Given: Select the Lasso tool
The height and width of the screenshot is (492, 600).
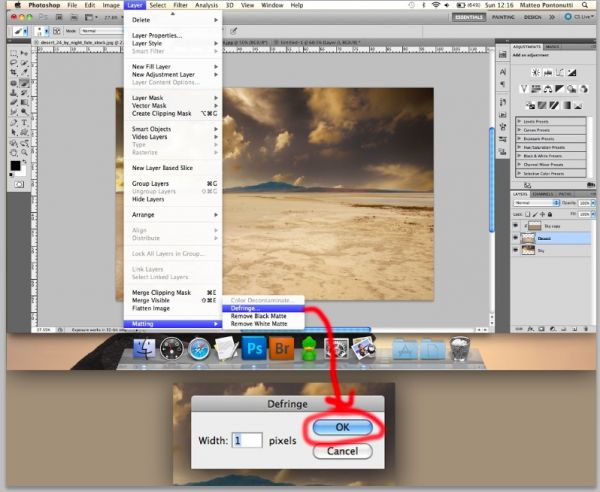Looking at the screenshot, I should tap(13, 62).
